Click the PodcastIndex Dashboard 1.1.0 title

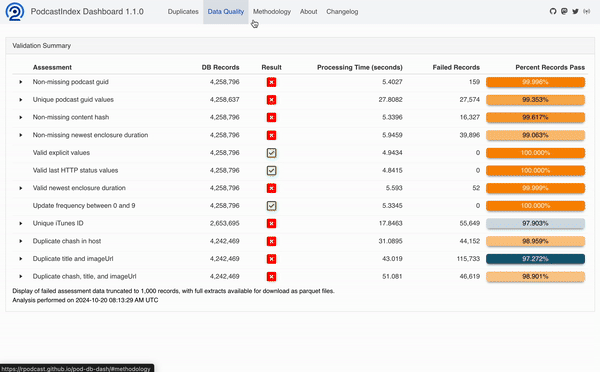(87, 11)
